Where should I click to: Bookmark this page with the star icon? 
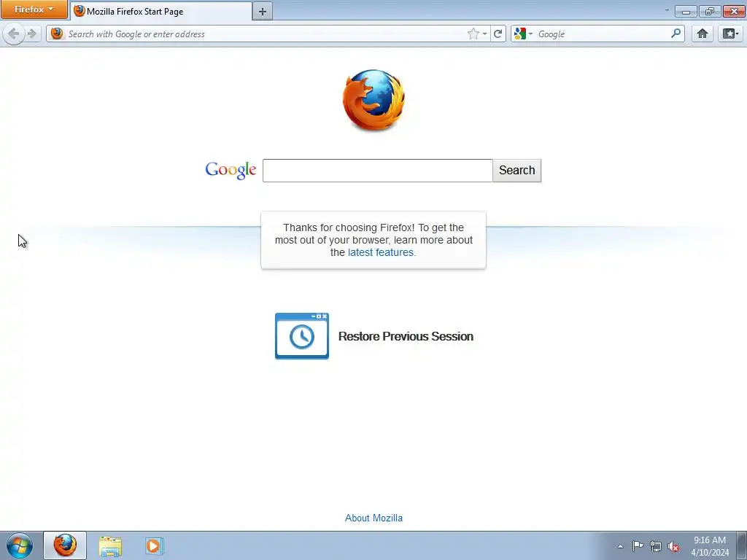pyautogui.click(x=473, y=34)
